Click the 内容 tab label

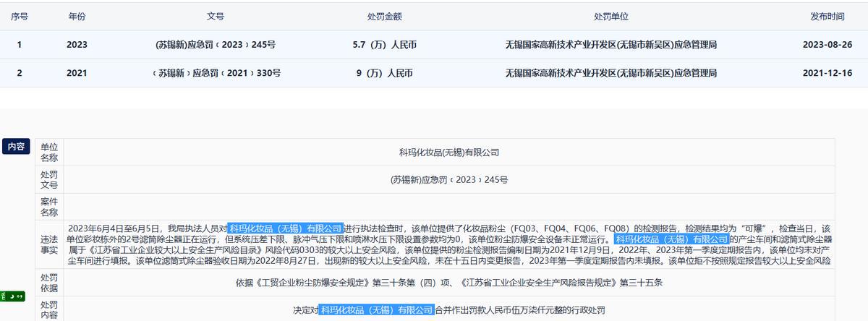coord(15,147)
